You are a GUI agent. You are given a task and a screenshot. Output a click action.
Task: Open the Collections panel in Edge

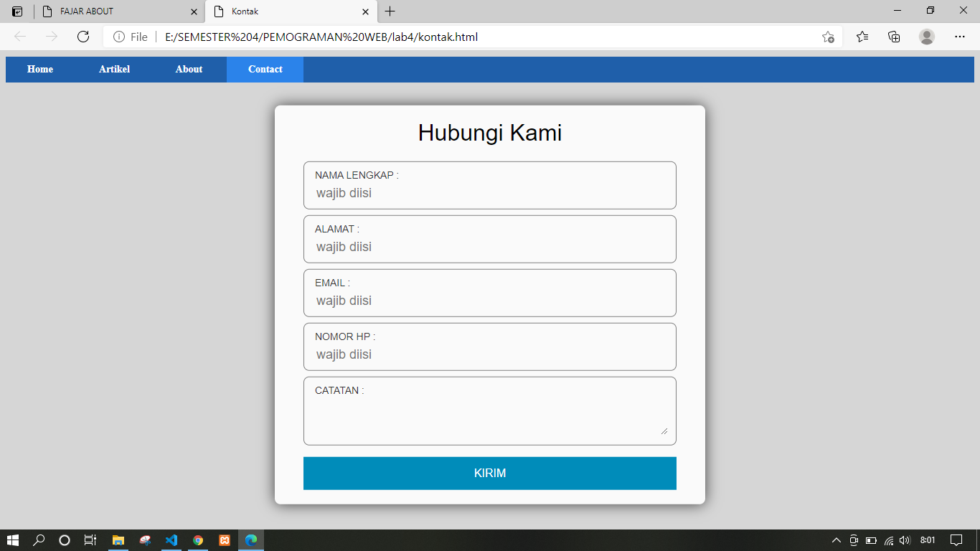[x=894, y=37]
